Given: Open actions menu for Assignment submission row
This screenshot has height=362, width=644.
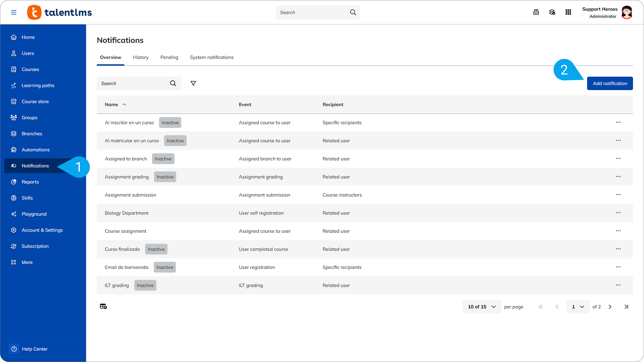Looking at the screenshot, I should (618, 195).
